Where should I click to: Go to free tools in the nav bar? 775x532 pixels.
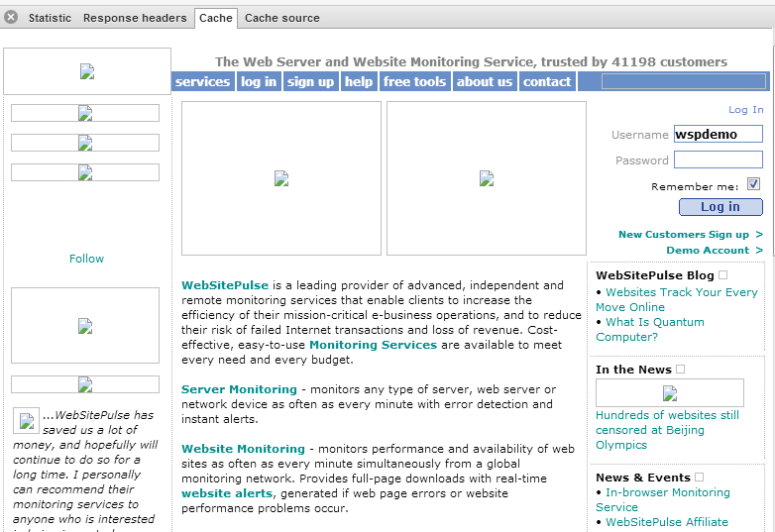point(414,81)
